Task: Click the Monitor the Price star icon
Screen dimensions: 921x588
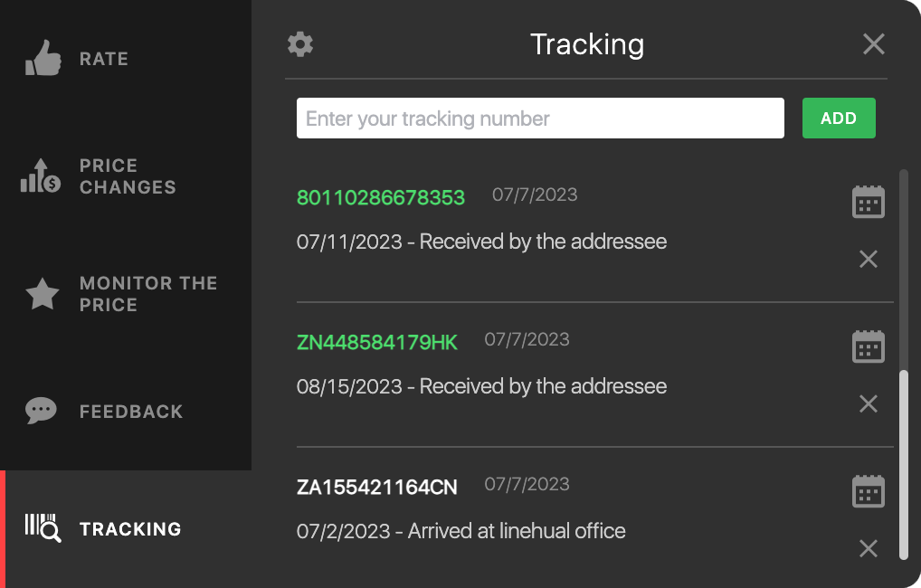Action: pyautogui.click(x=43, y=294)
